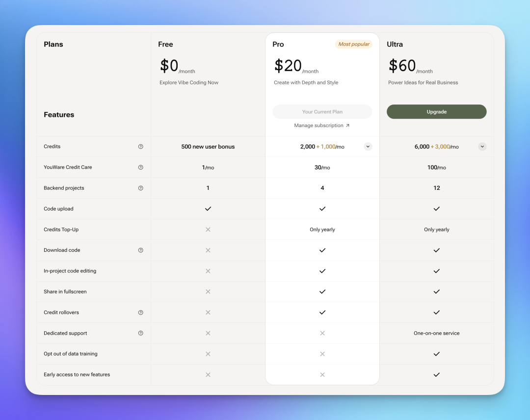Select the "In-project code editing" label
Viewport: 530px width, 420px height.
tap(70, 271)
